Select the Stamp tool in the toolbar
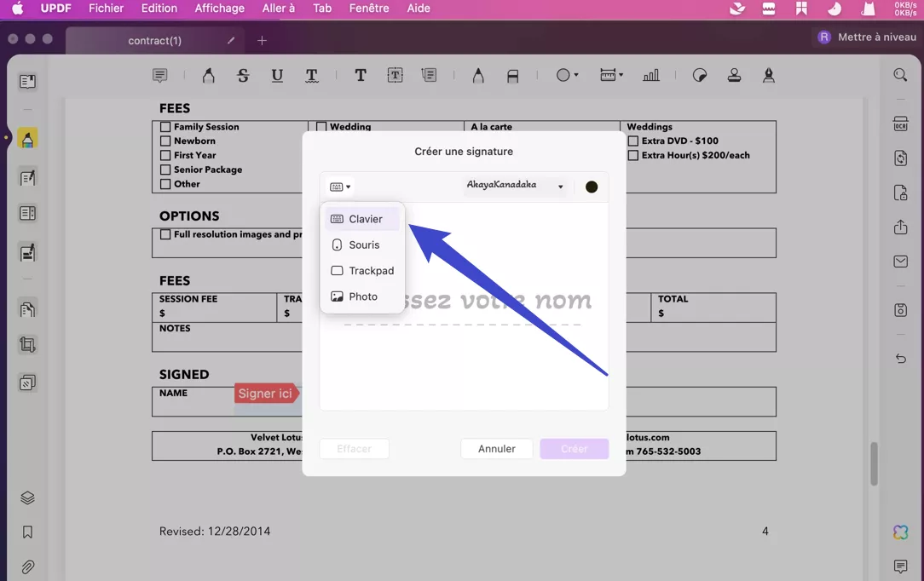 pos(734,75)
